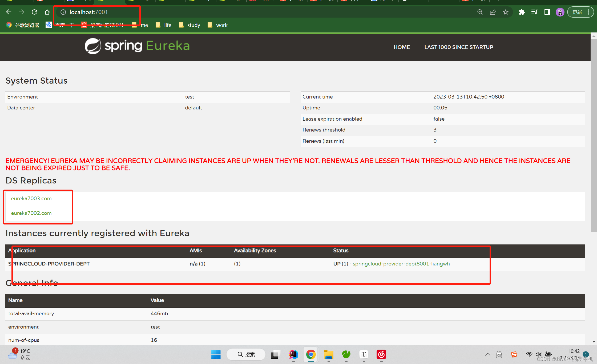Reload the Eureka page

[34, 12]
